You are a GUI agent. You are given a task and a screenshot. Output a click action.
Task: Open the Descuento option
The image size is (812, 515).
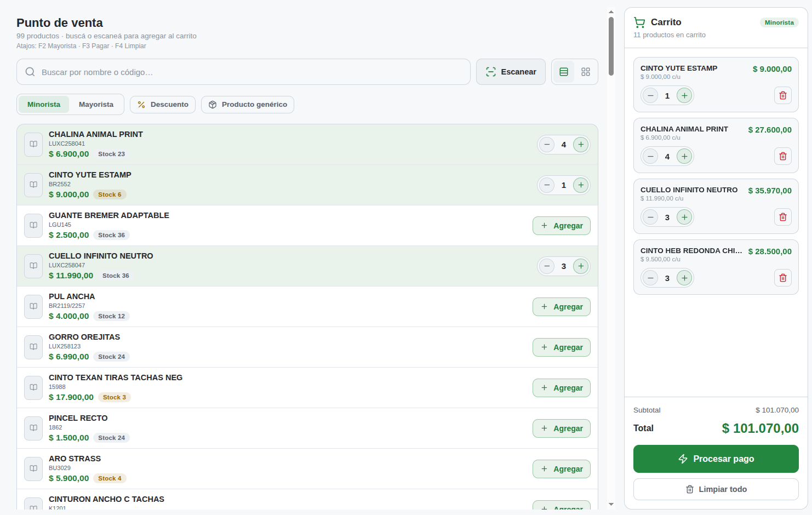(x=163, y=105)
